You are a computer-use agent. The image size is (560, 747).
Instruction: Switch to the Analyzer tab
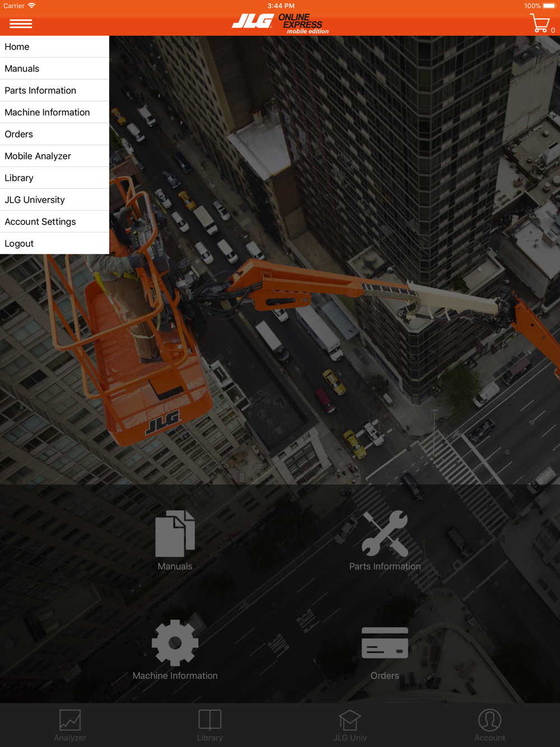(x=70, y=725)
